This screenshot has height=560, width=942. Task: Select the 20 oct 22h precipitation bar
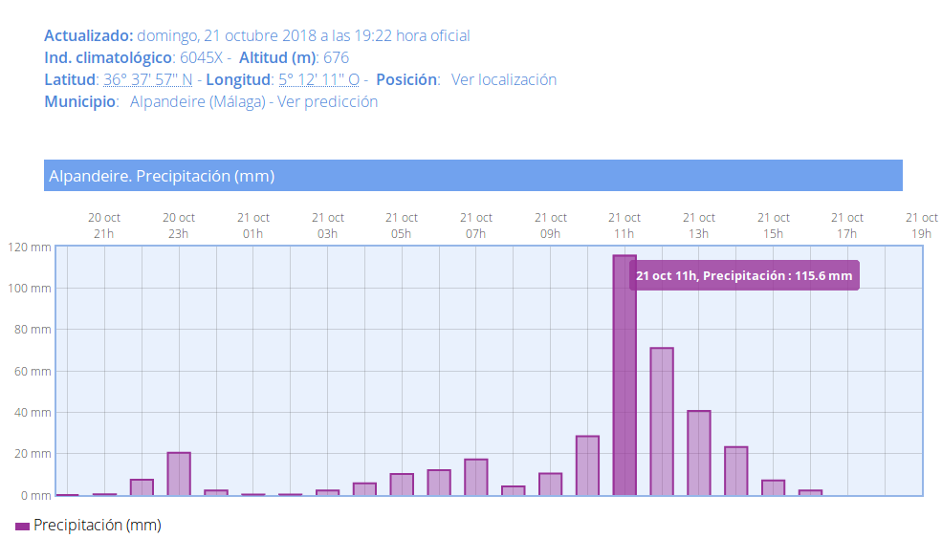click(x=142, y=487)
